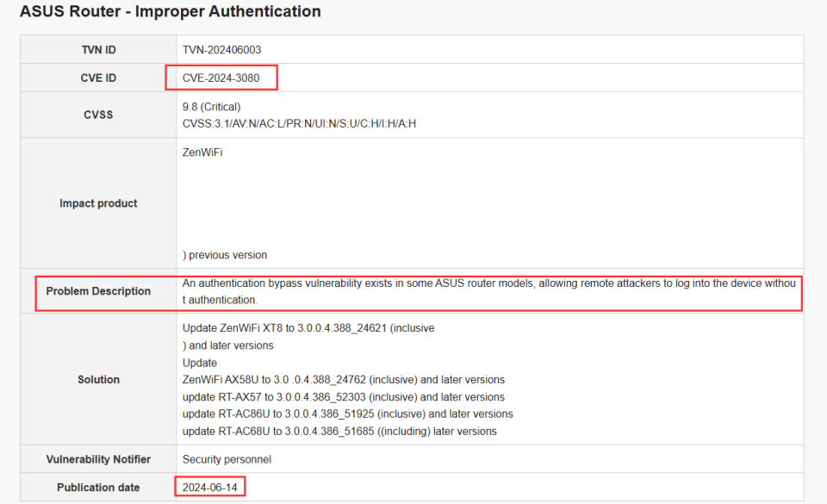
Task: Select the 'CVSS' row label
Action: [98, 115]
